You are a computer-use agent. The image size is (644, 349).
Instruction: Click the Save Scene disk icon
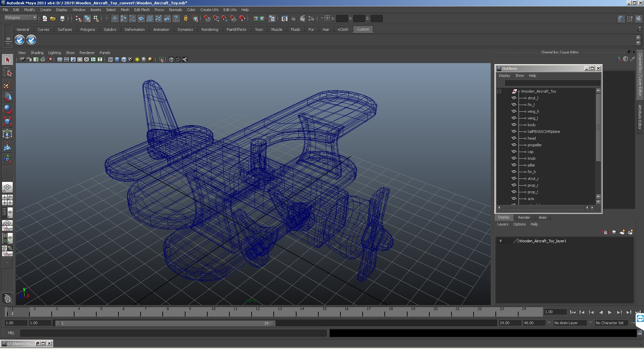pyautogui.click(x=62, y=18)
